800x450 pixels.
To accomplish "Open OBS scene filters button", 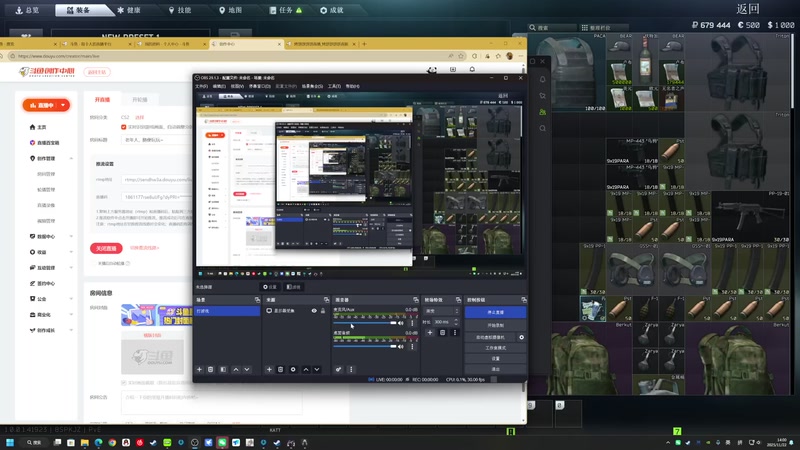I will pos(223,369).
